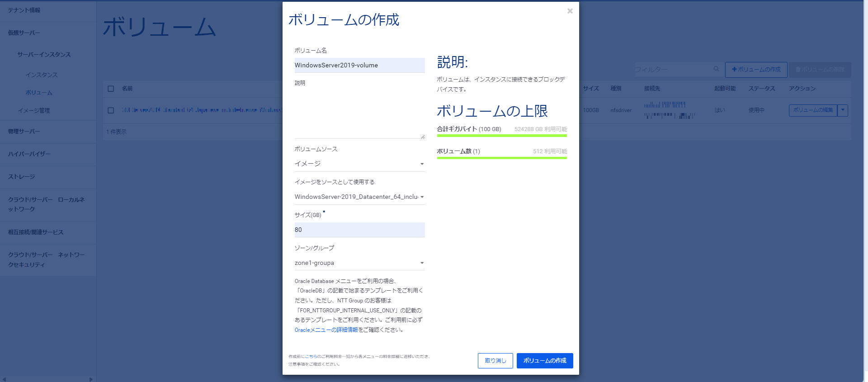The height and width of the screenshot is (382, 868).
Task: Open the zone/group dropdown
Action: point(359,263)
